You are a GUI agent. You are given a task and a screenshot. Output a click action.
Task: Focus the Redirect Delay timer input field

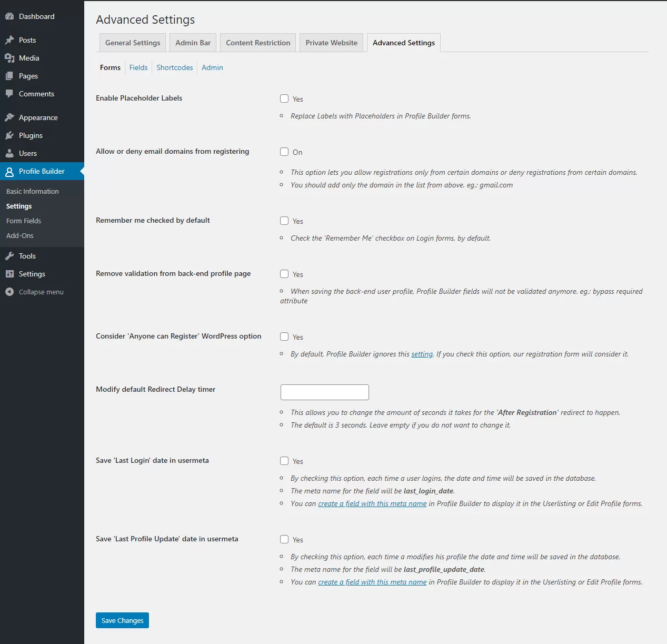coord(325,392)
